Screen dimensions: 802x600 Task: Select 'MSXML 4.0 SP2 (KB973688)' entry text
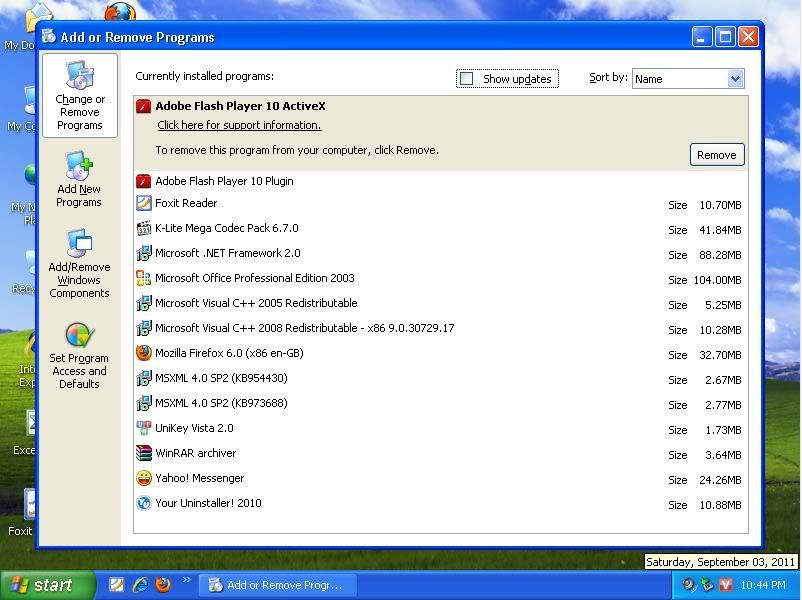click(x=221, y=403)
